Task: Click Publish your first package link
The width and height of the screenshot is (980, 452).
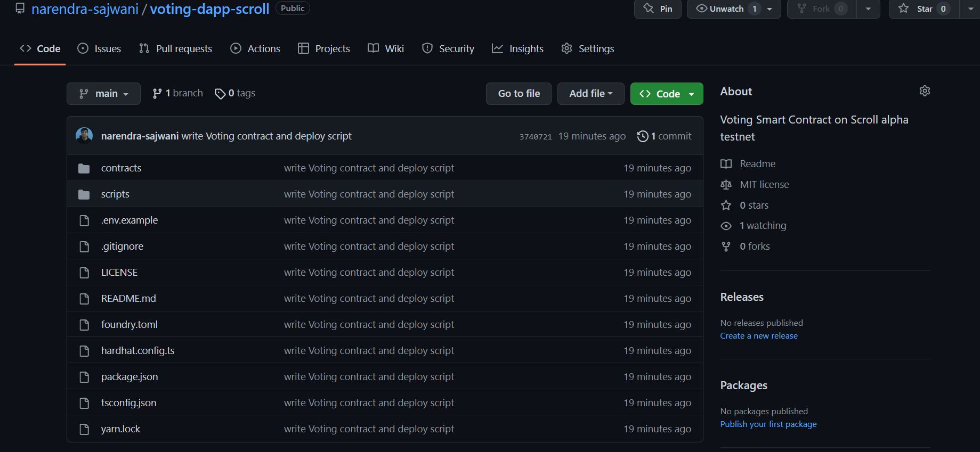Action: click(x=768, y=424)
